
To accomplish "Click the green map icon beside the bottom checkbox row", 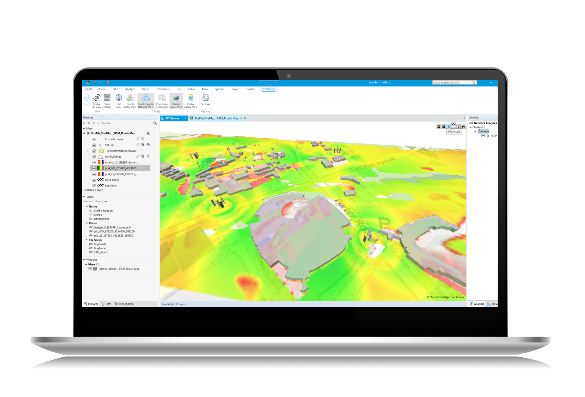I will point(95,269).
